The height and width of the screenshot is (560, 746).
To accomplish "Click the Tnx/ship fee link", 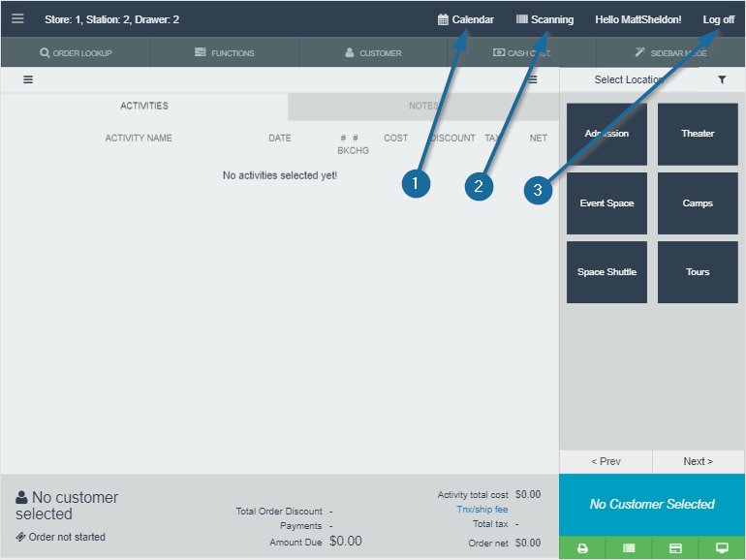I will coord(482,510).
